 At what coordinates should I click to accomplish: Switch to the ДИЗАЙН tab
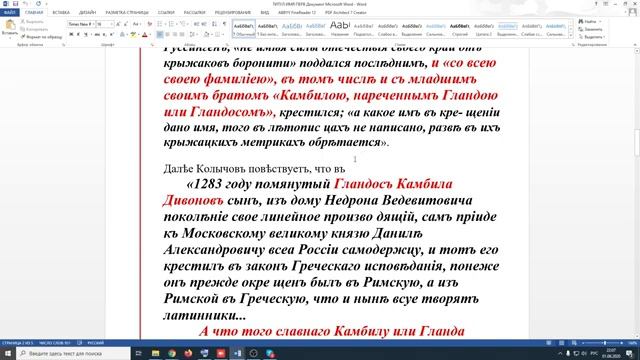tap(87, 13)
